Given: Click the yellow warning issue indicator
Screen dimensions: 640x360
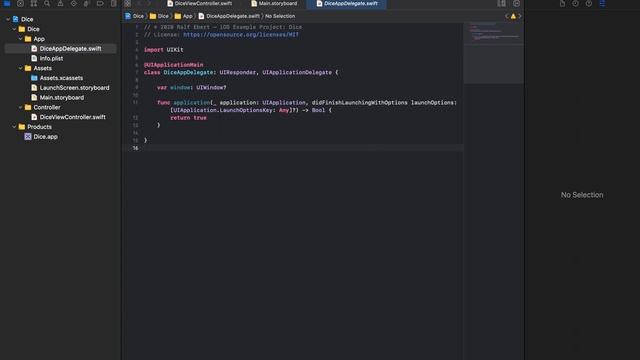Looking at the screenshot, I should pyautogui.click(x=513, y=16).
